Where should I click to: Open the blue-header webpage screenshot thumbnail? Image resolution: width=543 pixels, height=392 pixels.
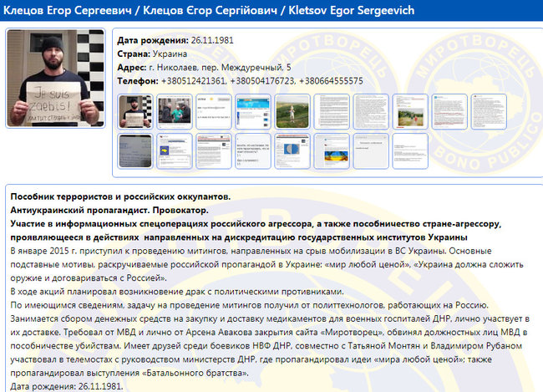[252, 112]
